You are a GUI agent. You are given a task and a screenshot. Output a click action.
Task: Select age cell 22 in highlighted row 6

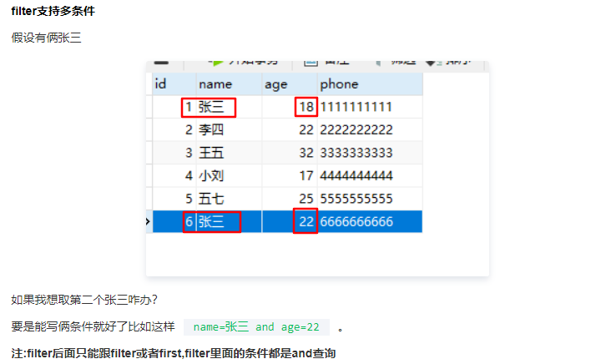pyautogui.click(x=290, y=222)
